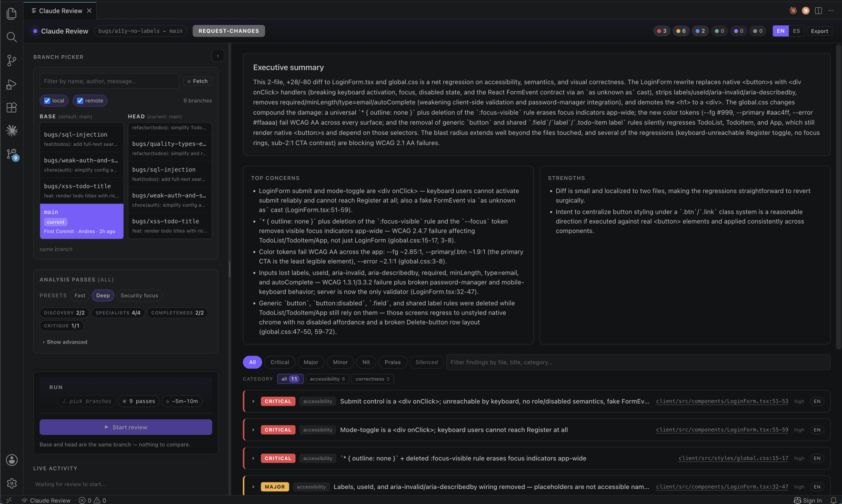Screen dimensions: 842x504
Task: Select the Security focus preset
Action: click(139, 296)
